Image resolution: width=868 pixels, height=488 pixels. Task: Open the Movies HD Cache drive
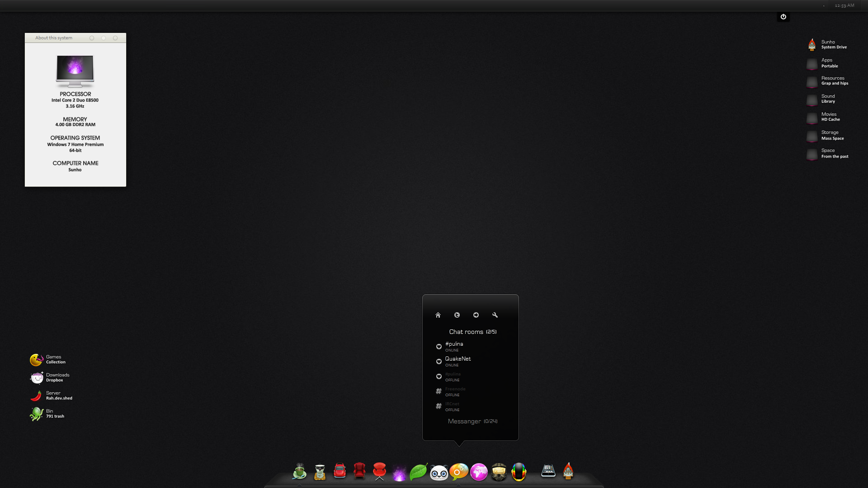812,118
